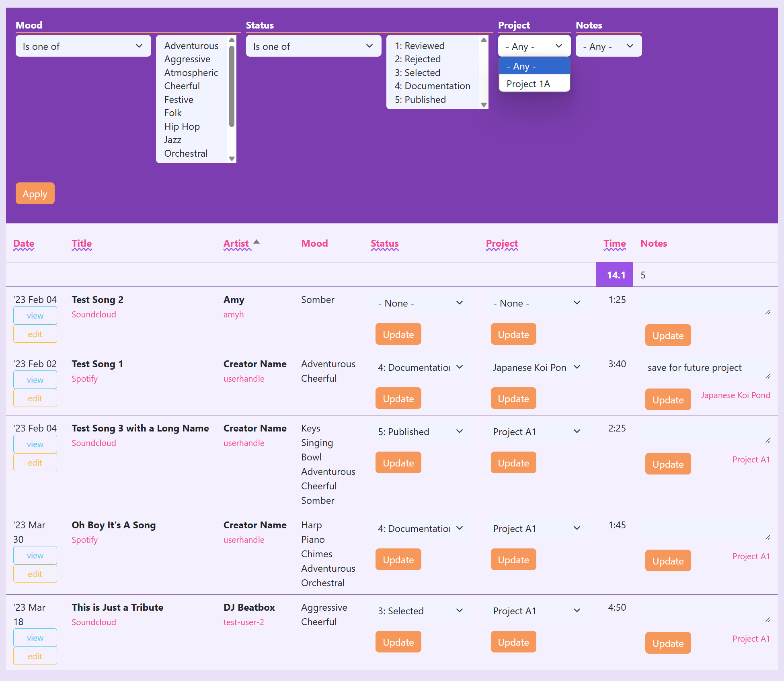Click Status list scroll-up arrow

point(484,39)
